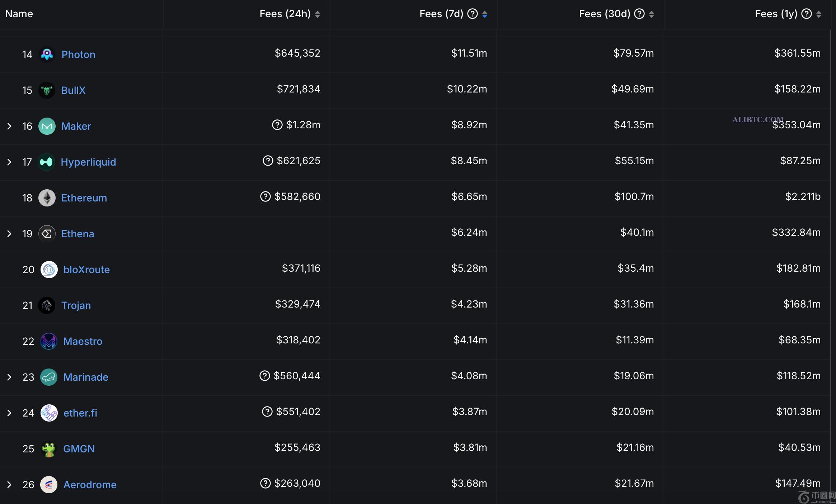
Task: Open the bloXroute protocol link
Action: [86, 270]
